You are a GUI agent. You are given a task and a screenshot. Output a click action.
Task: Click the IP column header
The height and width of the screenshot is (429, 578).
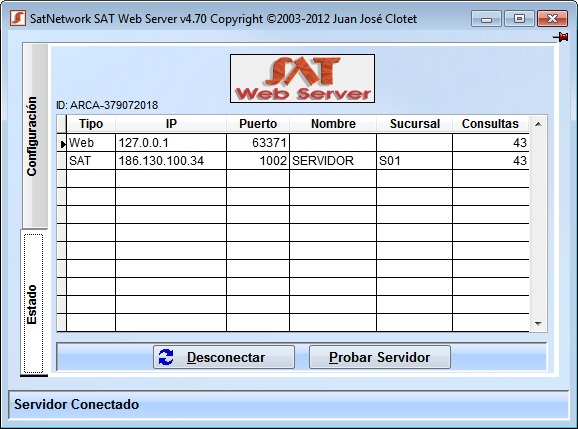(171, 124)
